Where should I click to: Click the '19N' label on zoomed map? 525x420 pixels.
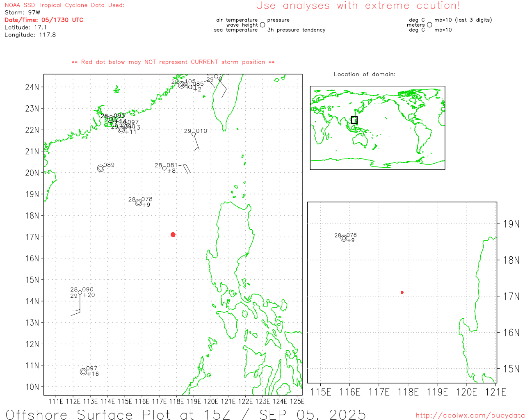[x=511, y=224]
